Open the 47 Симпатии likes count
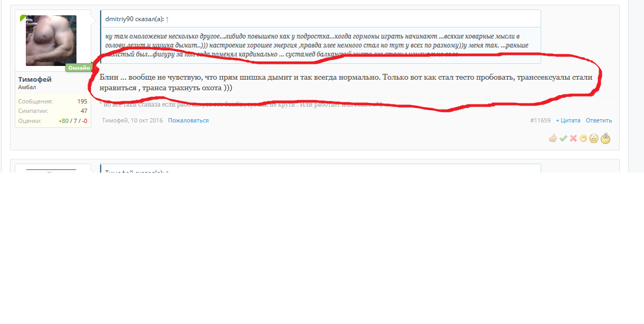This screenshot has width=644, height=324. pos(84,111)
